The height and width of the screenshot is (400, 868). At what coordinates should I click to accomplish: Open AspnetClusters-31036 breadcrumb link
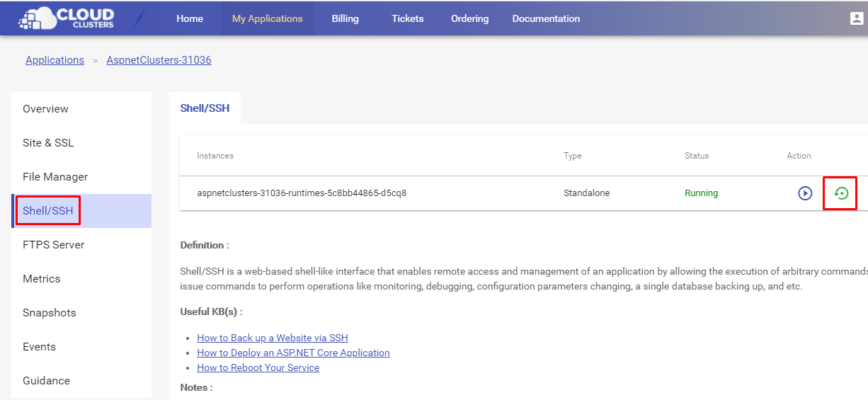click(159, 60)
